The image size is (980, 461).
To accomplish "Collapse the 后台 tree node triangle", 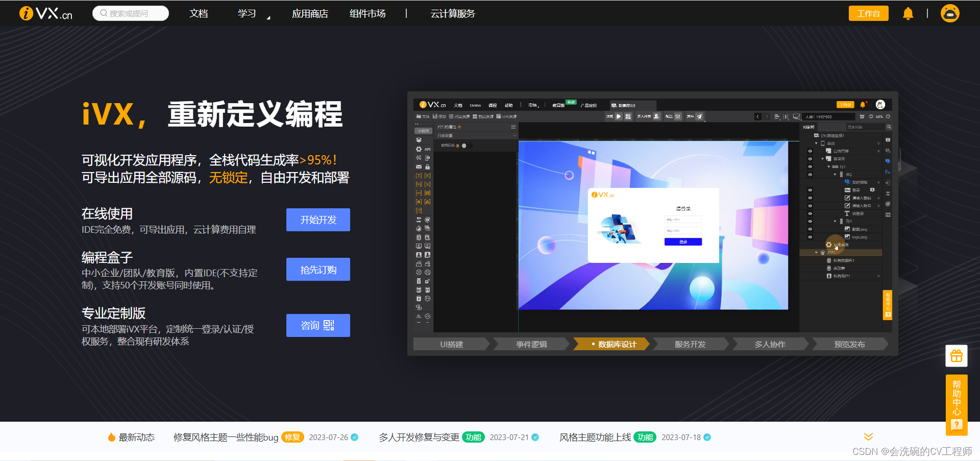I will tap(816, 252).
